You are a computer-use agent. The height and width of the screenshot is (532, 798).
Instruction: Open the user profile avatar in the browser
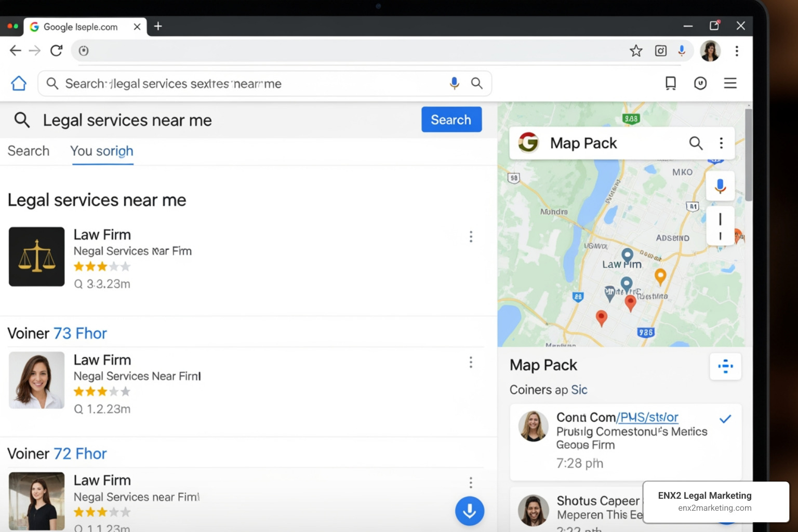[x=710, y=50]
